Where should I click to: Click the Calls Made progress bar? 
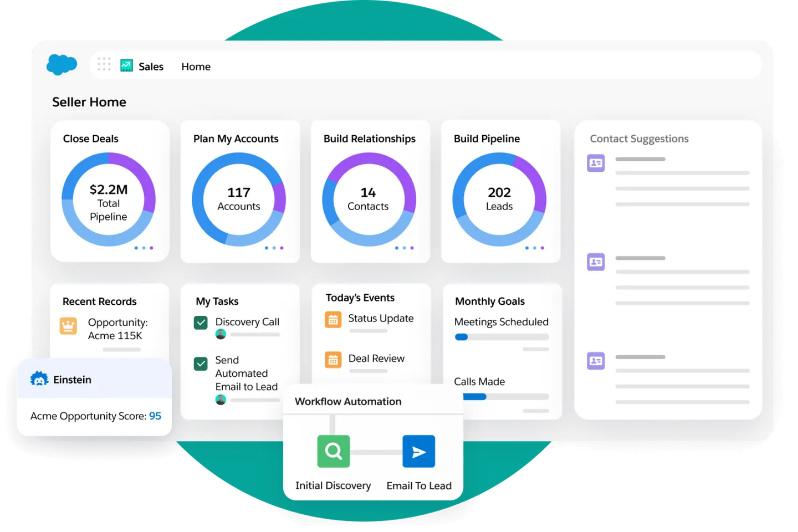pos(505,397)
